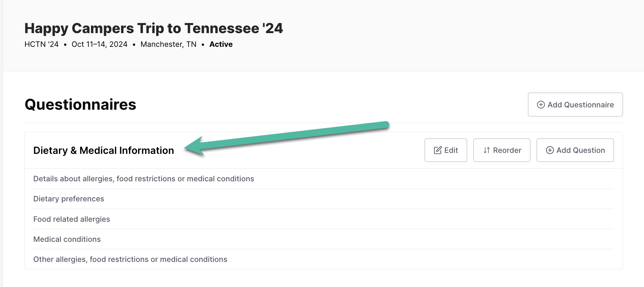Image resolution: width=644 pixels, height=287 pixels.
Task: Click the Questionnaires section heading
Action: [x=80, y=104]
